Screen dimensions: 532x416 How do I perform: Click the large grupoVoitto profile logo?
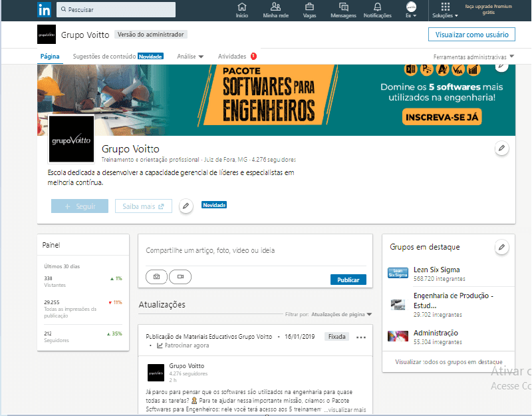coord(71,139)
